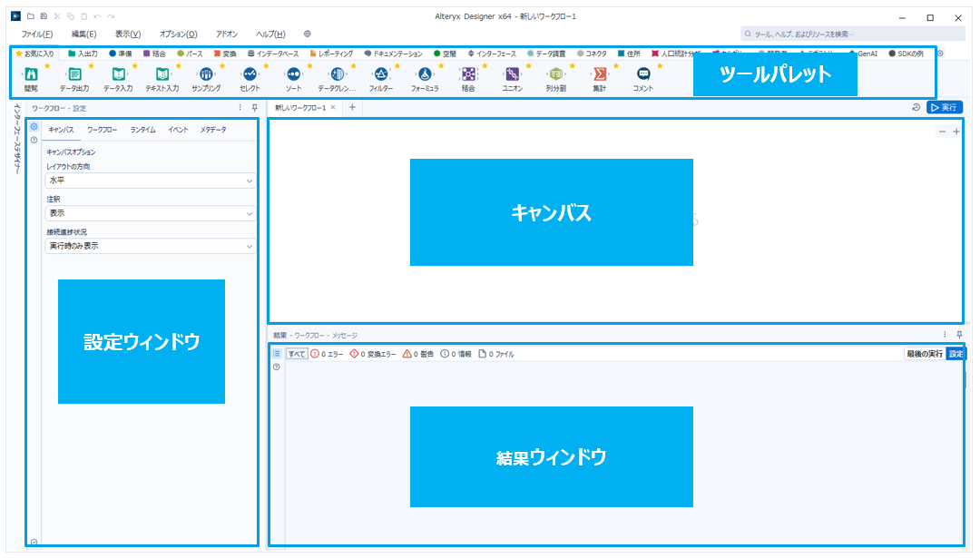980x558 pixels.
Task: Switch results to 最後の実行
Action: [925, 354]
